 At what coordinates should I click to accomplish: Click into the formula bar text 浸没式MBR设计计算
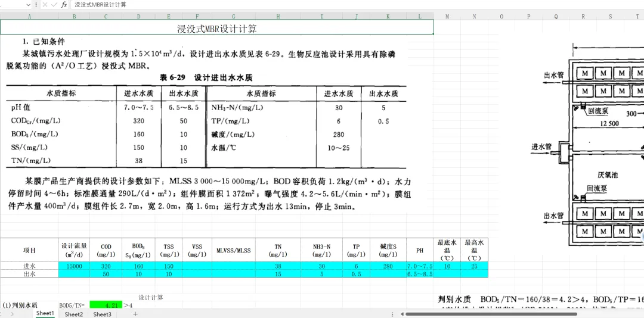pyautogui.click(x=100, y=5)
